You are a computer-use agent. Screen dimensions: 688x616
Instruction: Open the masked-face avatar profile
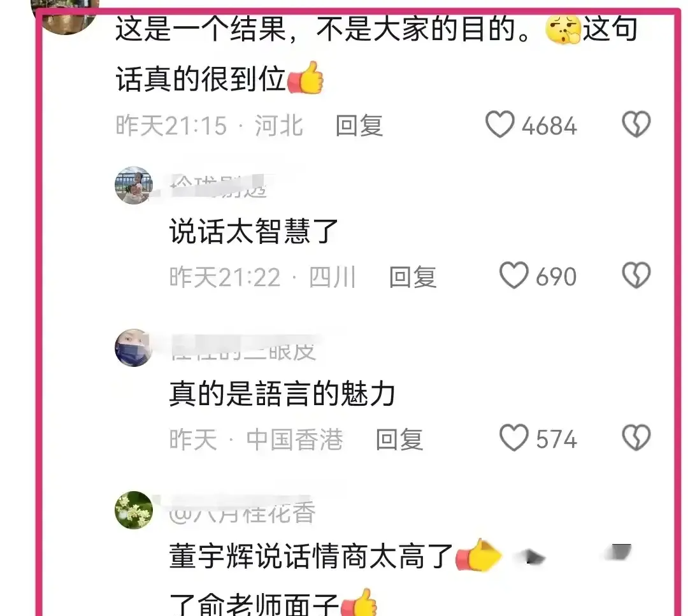coord(134,347)
